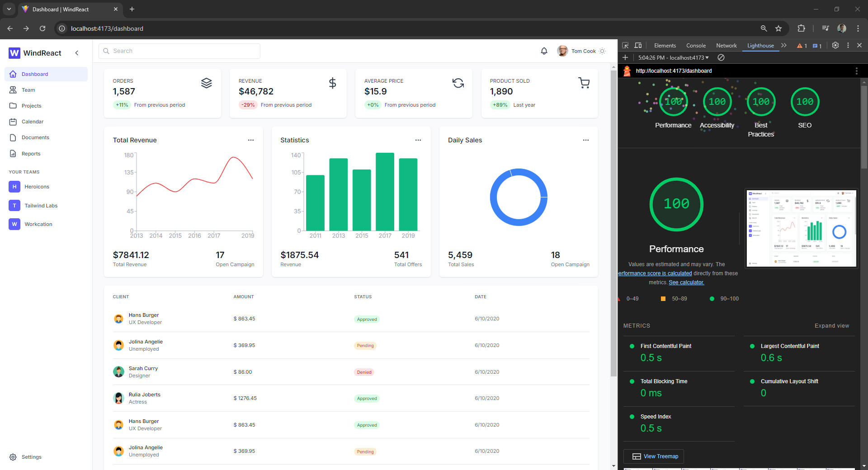Go to the Team page
868x470 pixels.
click(x=46, y=90)
